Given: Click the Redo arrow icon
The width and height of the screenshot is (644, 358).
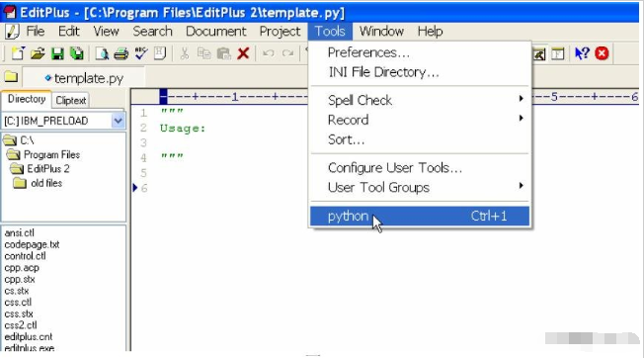Looking at the screenshot, I should (287, 53).
